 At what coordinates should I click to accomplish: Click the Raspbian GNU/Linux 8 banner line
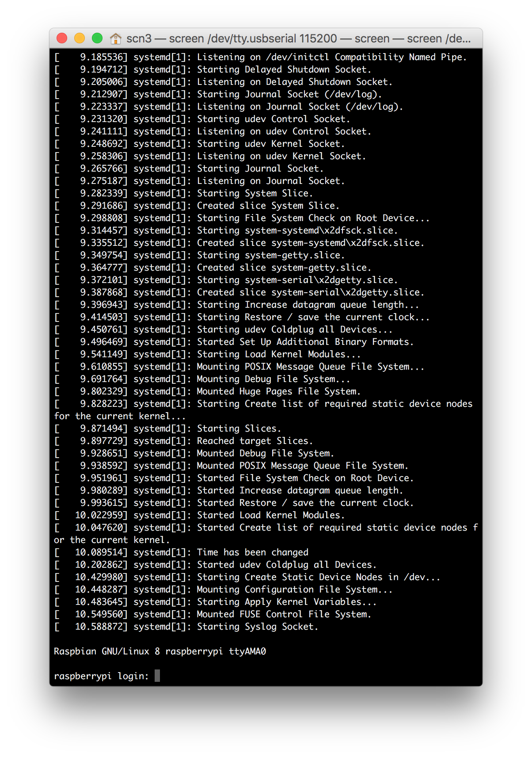(160, 651)
